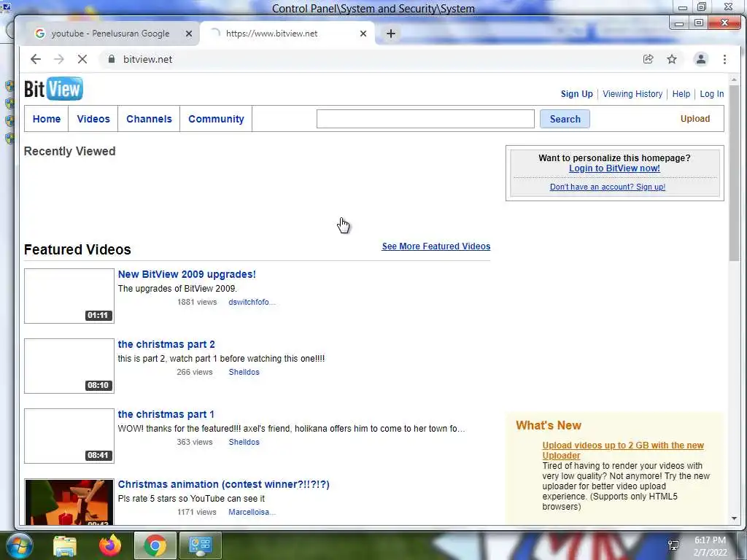Open dswitchfofo channel link

click(x=252, y=302)
